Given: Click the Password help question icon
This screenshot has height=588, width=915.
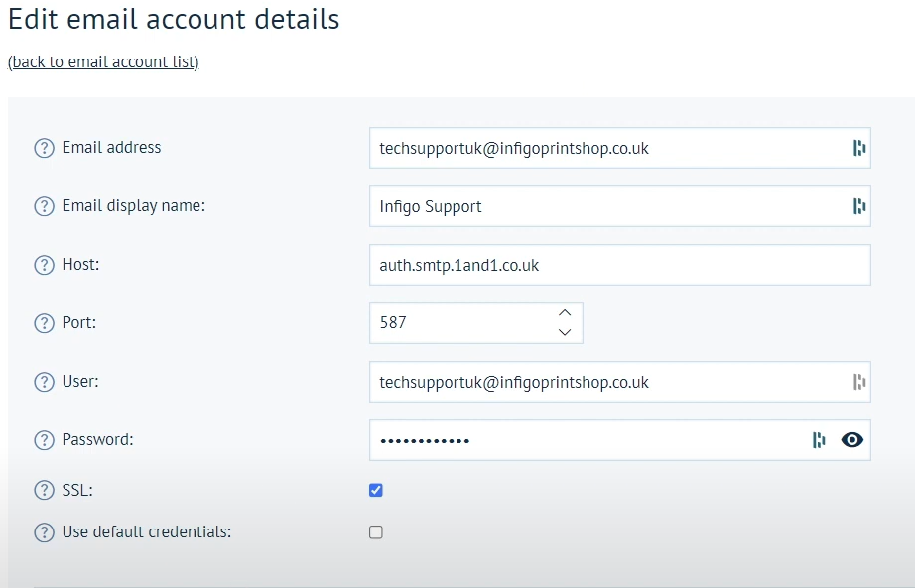Looking at the screenshot, I should (x=44, y=440).
